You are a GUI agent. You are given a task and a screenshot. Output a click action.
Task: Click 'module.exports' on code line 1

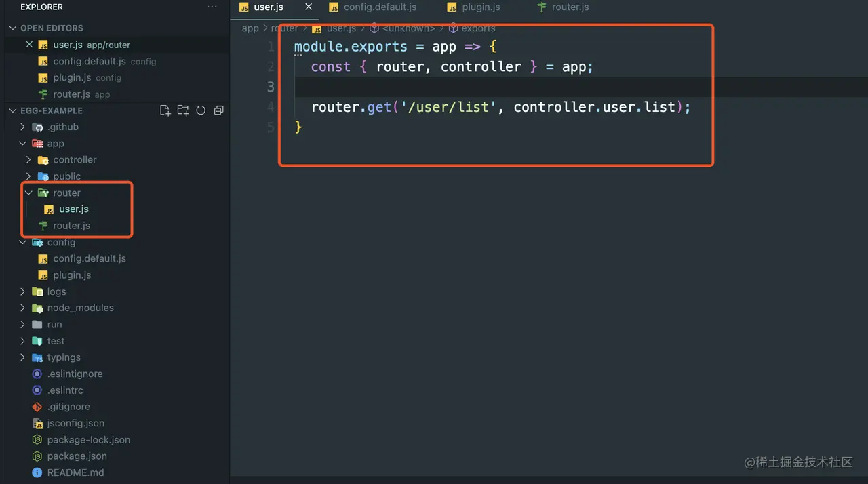coord(351,47)
